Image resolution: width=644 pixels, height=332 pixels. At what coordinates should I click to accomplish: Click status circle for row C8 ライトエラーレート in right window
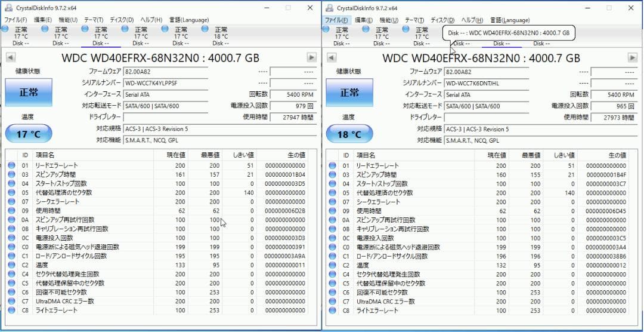point(332,310)
